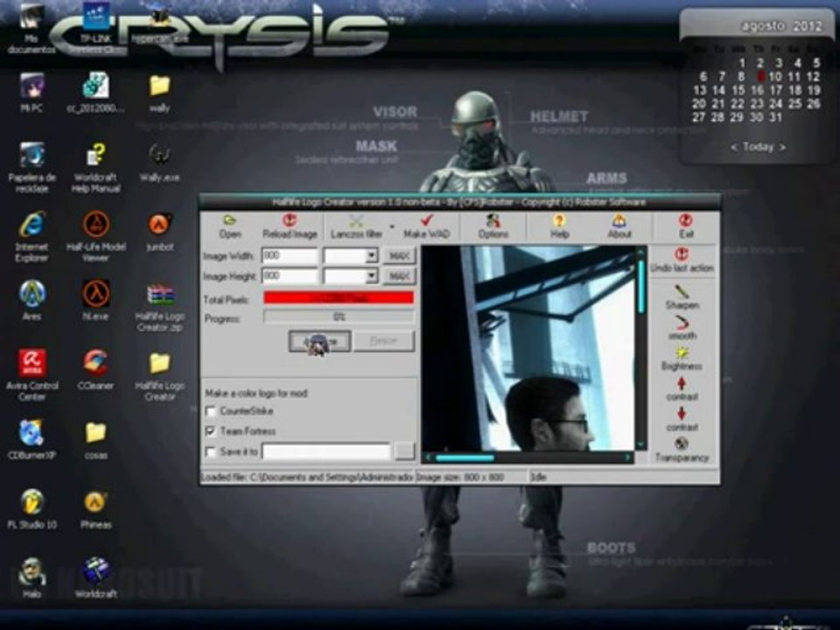This screenshot has height=630, width=840.
Task: Select the Wally.exe desktop icon
Action: (159, 156)
